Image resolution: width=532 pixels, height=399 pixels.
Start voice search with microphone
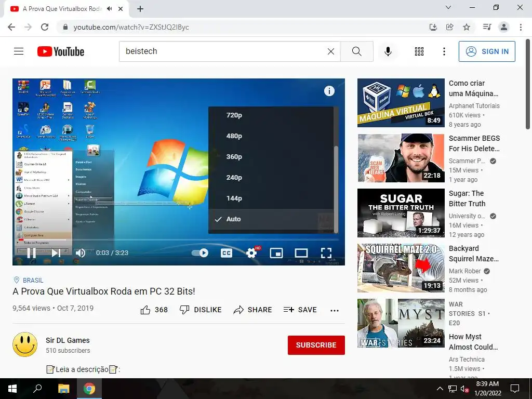pos(388,51)
